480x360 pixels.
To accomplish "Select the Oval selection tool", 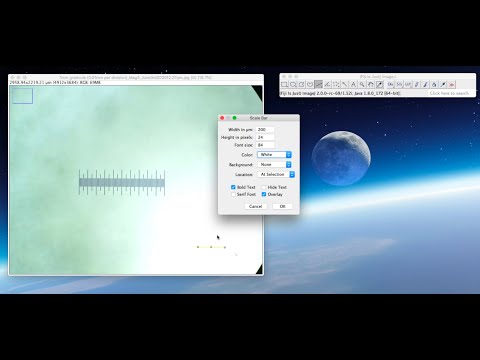I will click(x=293, y=84).
